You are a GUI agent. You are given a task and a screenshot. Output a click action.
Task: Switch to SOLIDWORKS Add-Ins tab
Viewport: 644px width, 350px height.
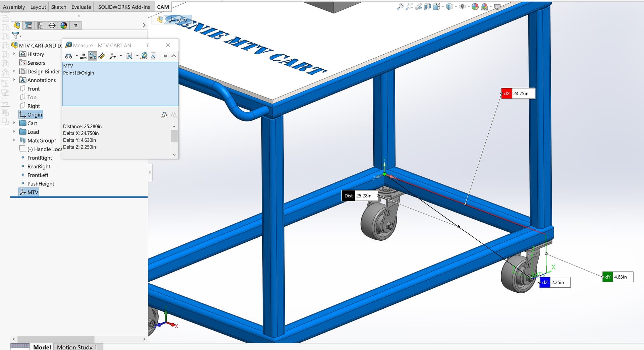(124, 7)
